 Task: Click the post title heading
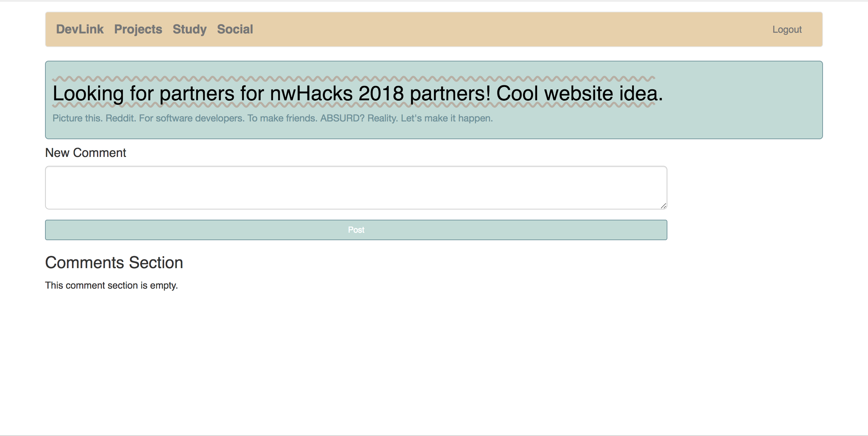coord(357,93)
